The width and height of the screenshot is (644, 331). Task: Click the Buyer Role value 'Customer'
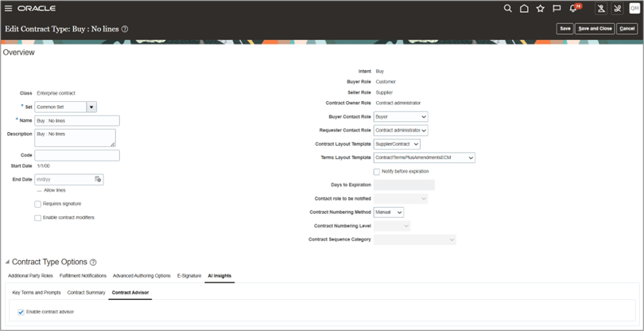[386, 82]
